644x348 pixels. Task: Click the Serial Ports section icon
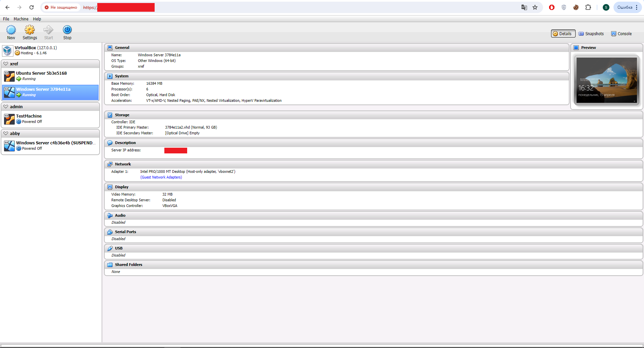(110, 232)
